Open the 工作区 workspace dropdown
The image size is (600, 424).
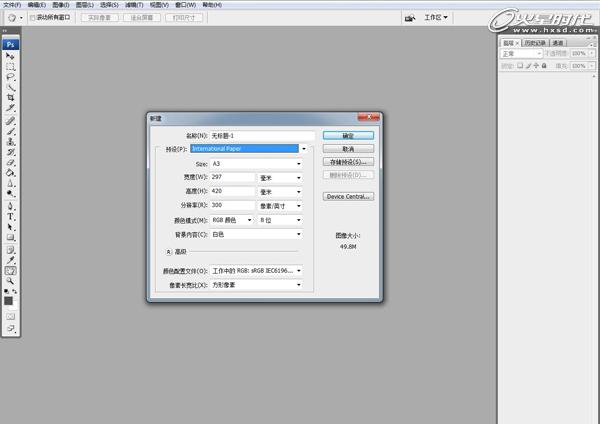[x=436, y=18]
